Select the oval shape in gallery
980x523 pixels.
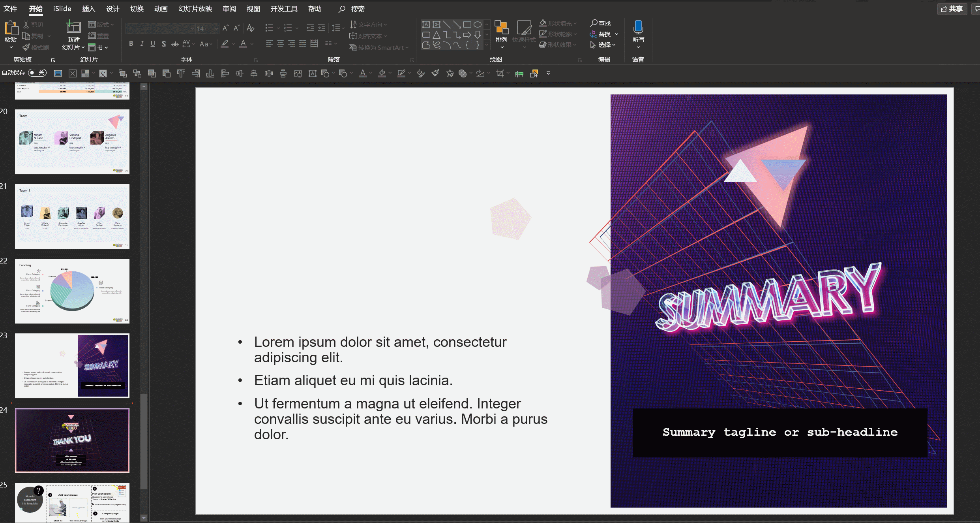click(478, 24)
